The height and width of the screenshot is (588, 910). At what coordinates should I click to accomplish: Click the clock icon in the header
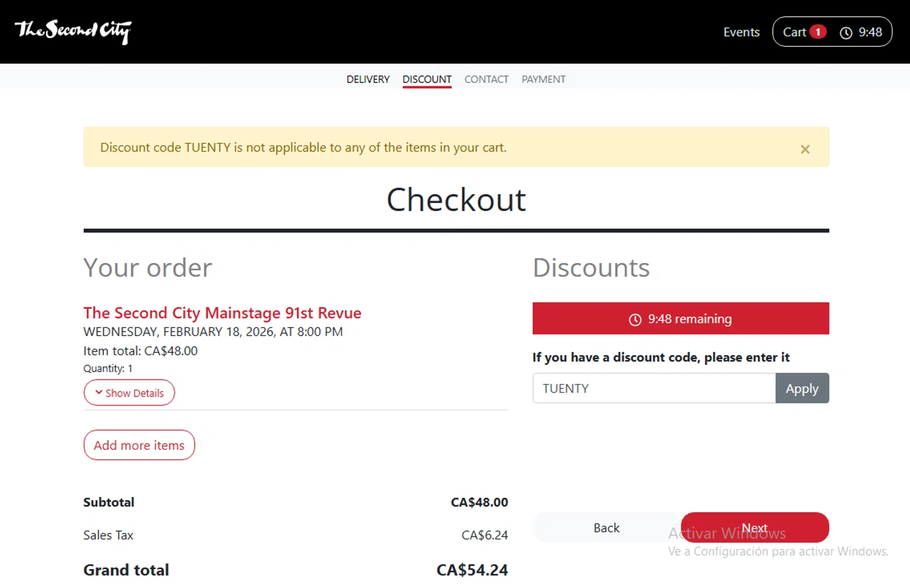[846, 33]
